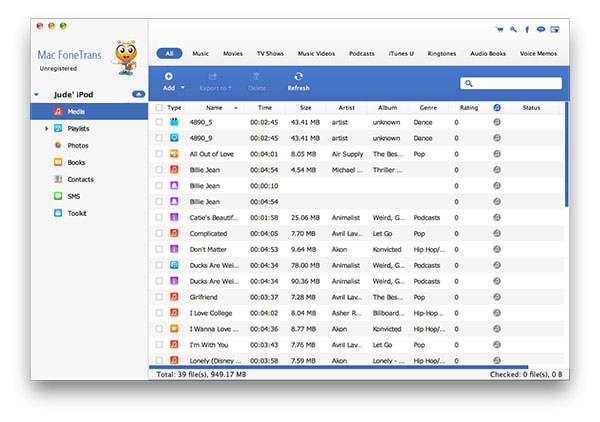Screen dimensions: 600x422
Task: Select the Lonely (Disney ... row name
Action: pyautogui.click(x=215, y=360)
